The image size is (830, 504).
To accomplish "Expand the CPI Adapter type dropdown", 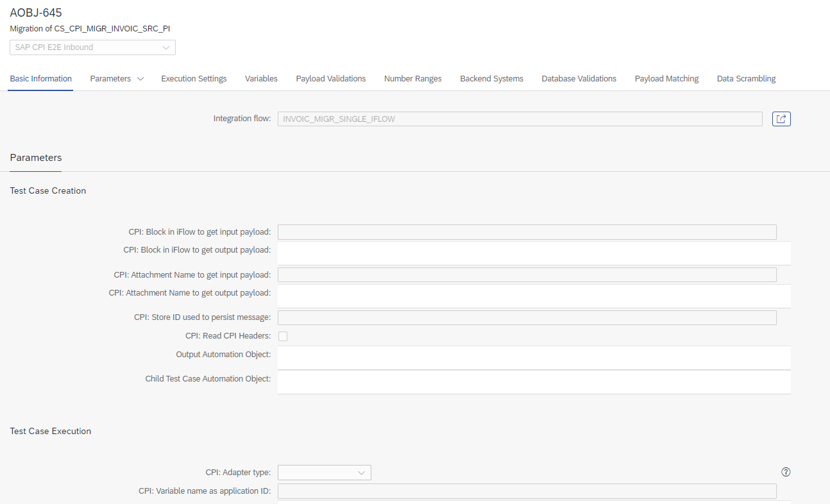I will click(x=324, y=473).
